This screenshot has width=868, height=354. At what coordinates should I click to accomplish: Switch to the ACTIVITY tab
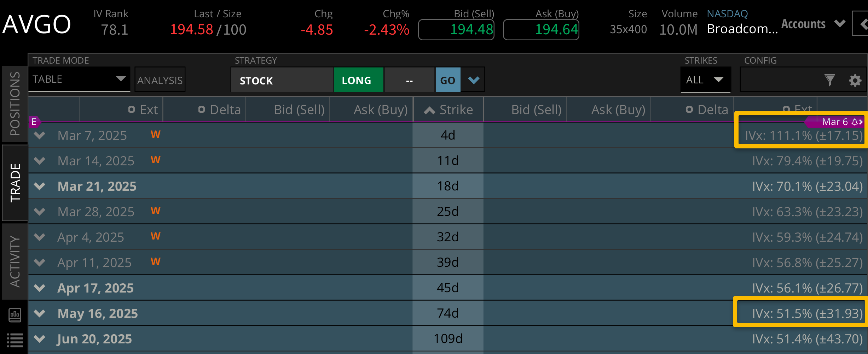click(x=15, y=261)
